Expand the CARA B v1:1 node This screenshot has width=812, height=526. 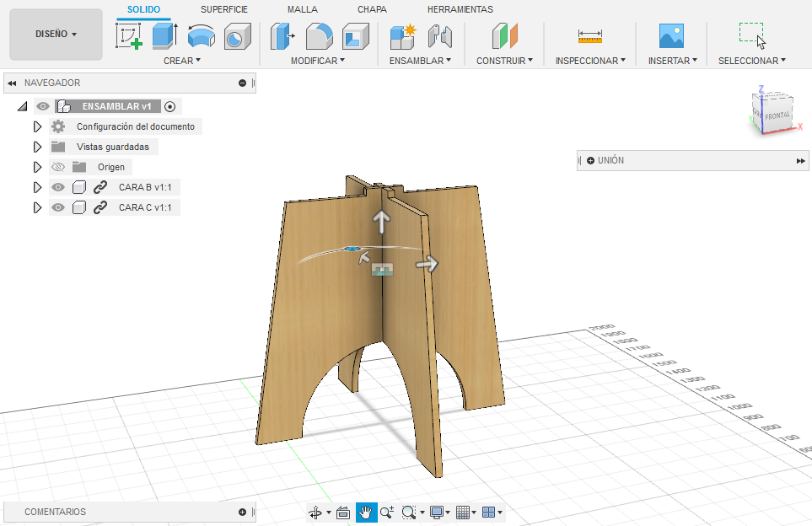coord(37,187)
